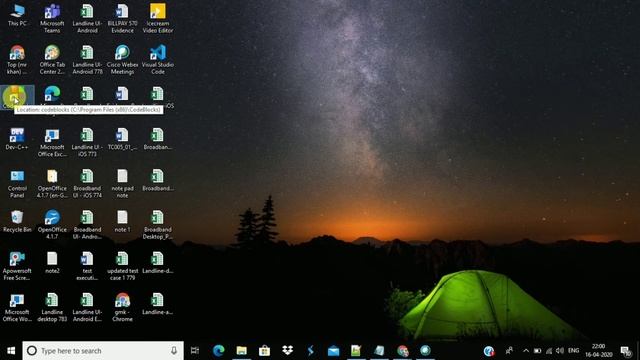
Task: Select Landline UI- Android E... spreadsheet
Action: 87,307
